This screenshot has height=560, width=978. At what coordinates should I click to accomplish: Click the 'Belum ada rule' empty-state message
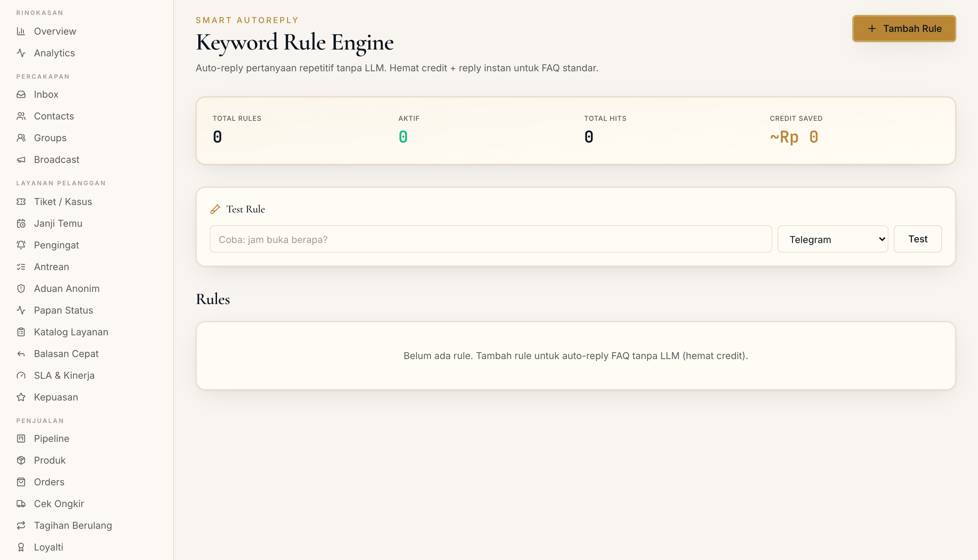[x=576, y=356]
